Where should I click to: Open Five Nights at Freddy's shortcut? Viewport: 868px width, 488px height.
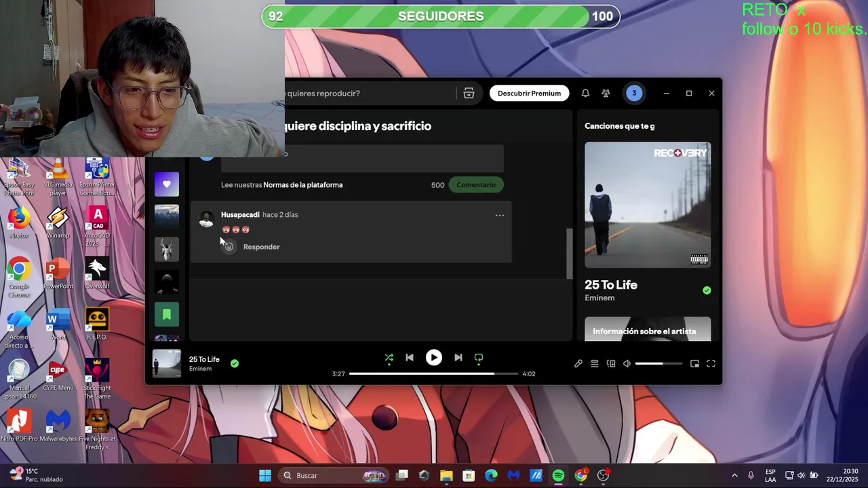pyautogui.click(x=97, y=430)
